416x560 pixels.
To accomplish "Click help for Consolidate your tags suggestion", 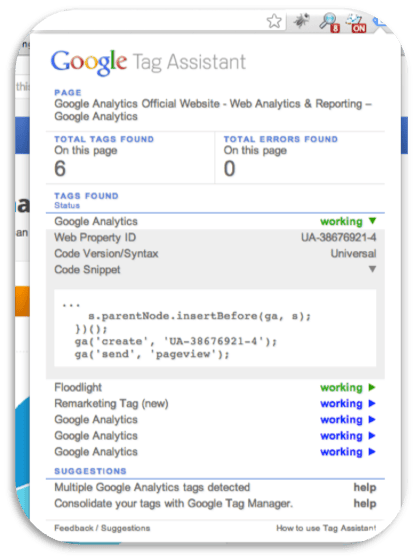I will coord(365,504).
